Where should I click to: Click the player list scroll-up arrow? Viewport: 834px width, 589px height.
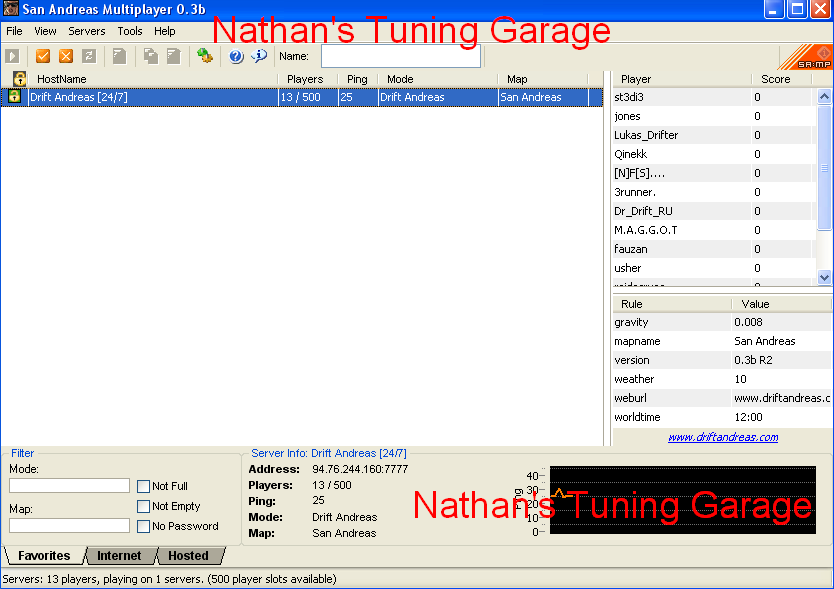(824, 96)
